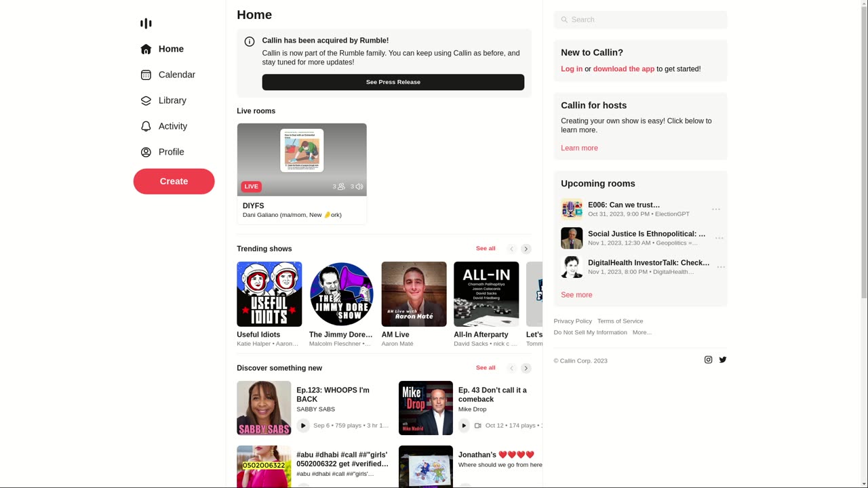Open options menu for DigitalHealth InvestorTalk room
The width and height of the screenshot is (868, 488).
pyautogui.click(x=721, y=267)
